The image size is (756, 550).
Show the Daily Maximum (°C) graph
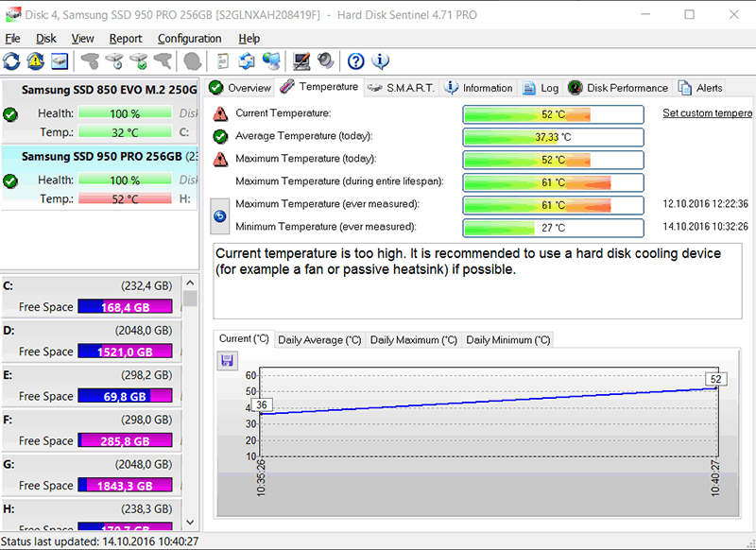414,340
